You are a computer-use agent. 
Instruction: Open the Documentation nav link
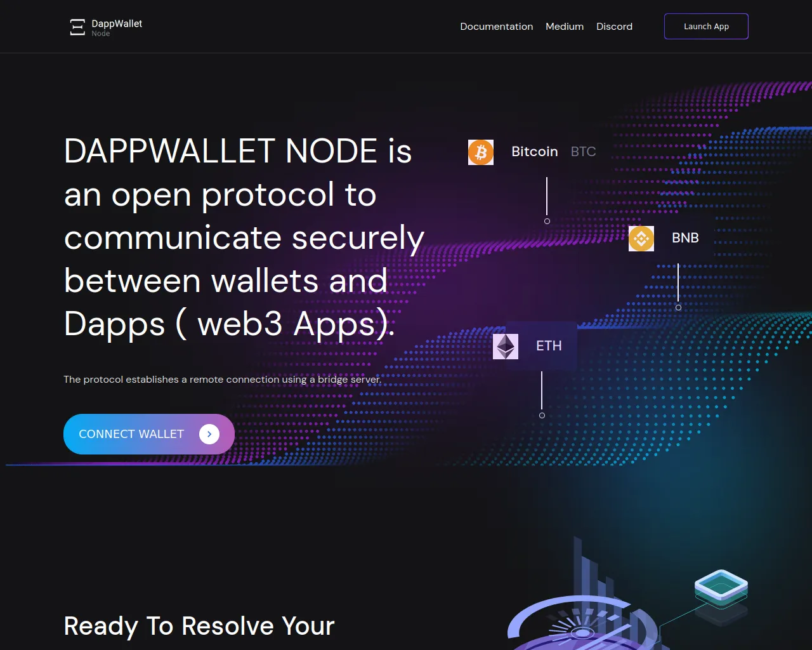(497, 27)
